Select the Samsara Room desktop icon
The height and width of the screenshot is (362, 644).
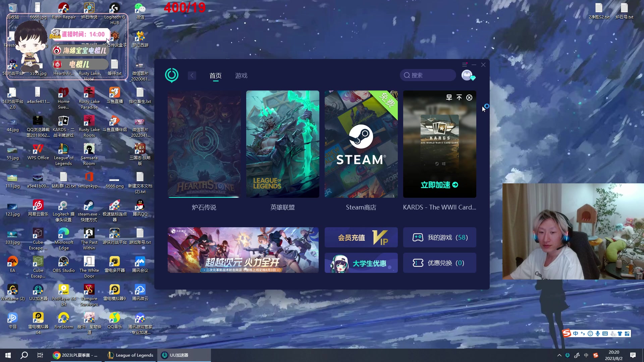pos(89,154)
